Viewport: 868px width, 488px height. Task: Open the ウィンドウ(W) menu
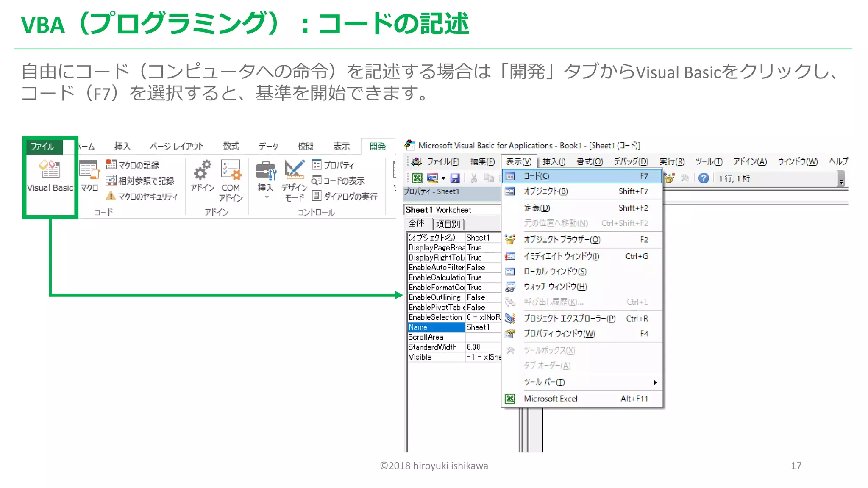pyautogui.click(x=798, y=161)
